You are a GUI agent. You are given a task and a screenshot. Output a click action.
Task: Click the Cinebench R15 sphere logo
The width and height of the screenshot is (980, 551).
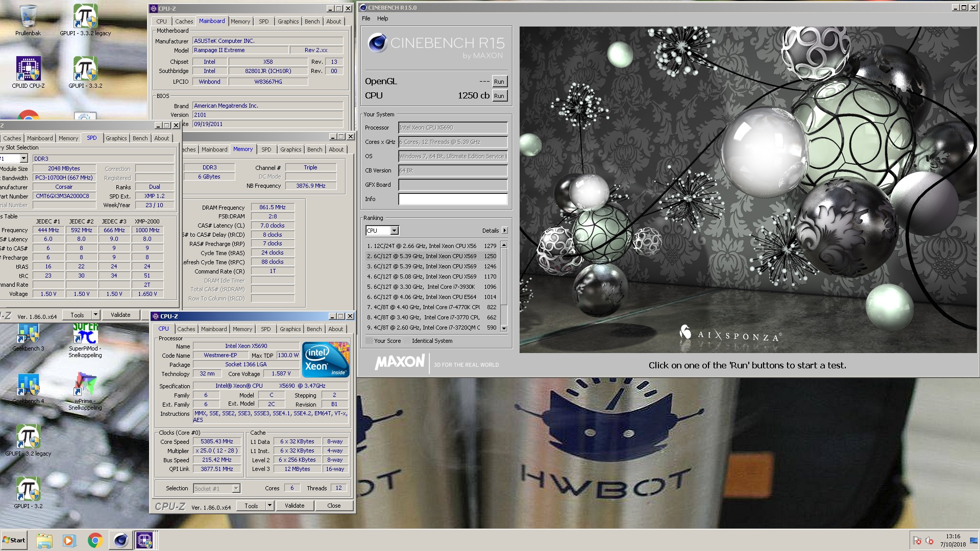[x=378, y=43]
